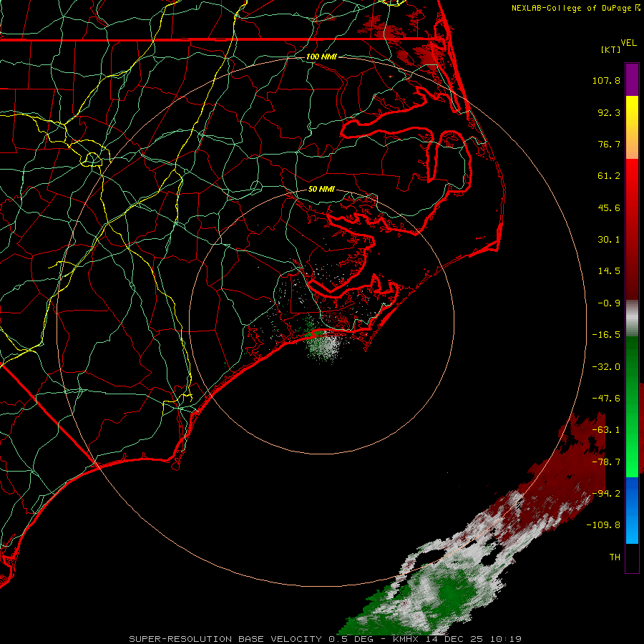Click the -47.6 legend value

[x=606, y=399]
